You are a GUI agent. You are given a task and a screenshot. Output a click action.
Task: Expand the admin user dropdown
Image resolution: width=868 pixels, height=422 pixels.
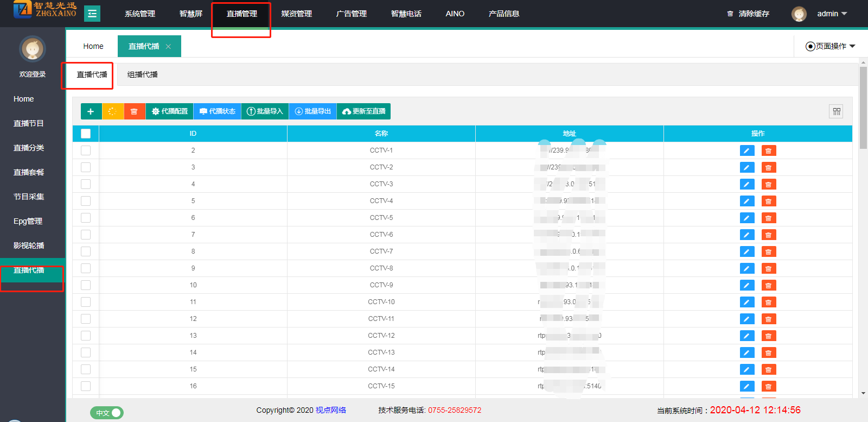coord(832,14)
